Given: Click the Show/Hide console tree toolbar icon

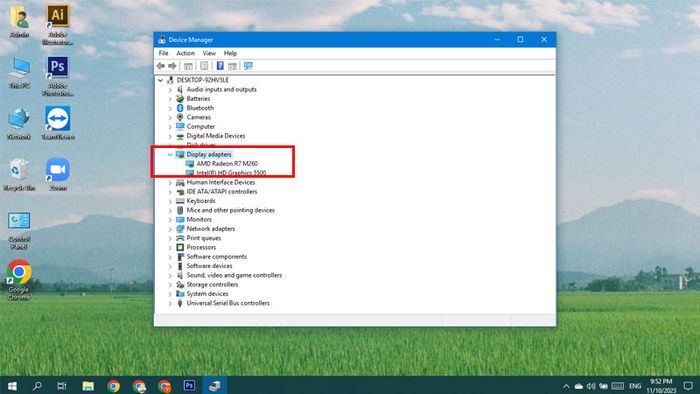Looking at the screenshot, I should click(x=188, y=66).
